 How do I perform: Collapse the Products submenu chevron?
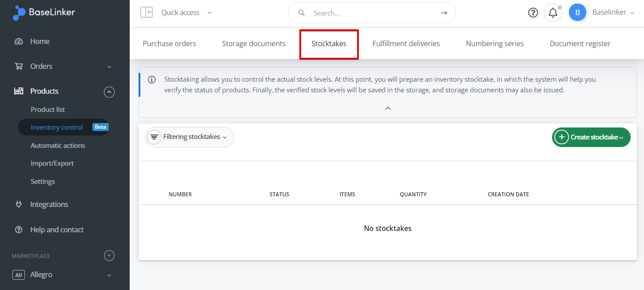[x=109, y=92]
